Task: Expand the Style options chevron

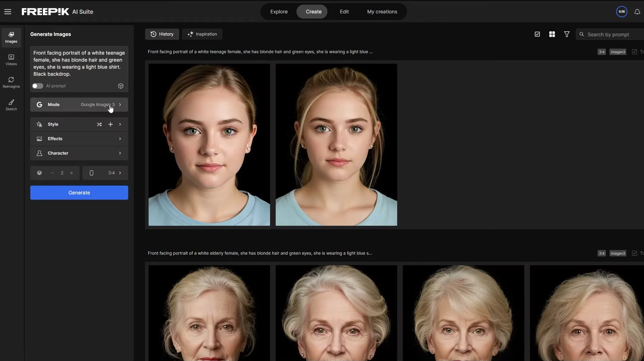Action: tap(120, 124)
